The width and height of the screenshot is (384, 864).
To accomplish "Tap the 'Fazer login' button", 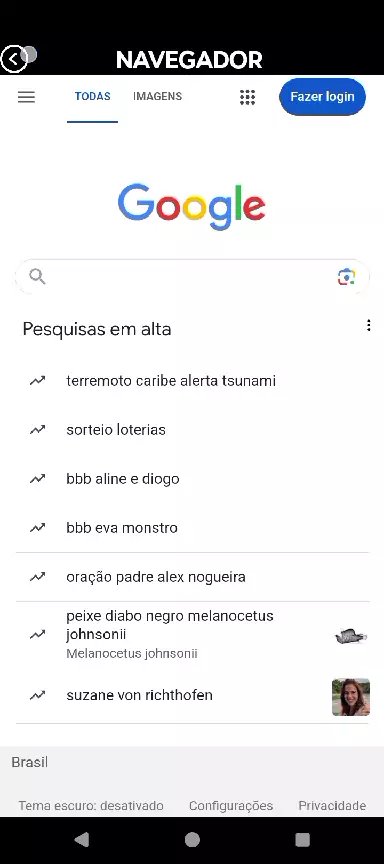I will click(322, 97).
